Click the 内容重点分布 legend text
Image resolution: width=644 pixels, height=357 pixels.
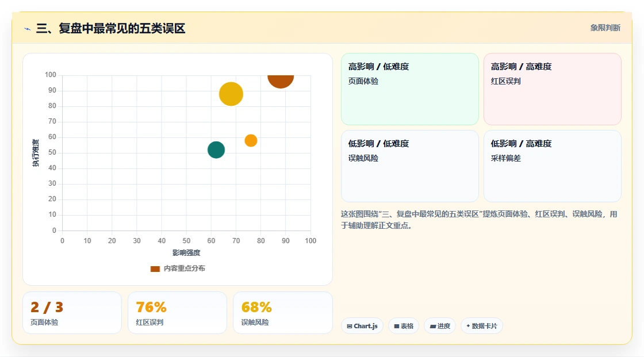click(x=184, y=268)
